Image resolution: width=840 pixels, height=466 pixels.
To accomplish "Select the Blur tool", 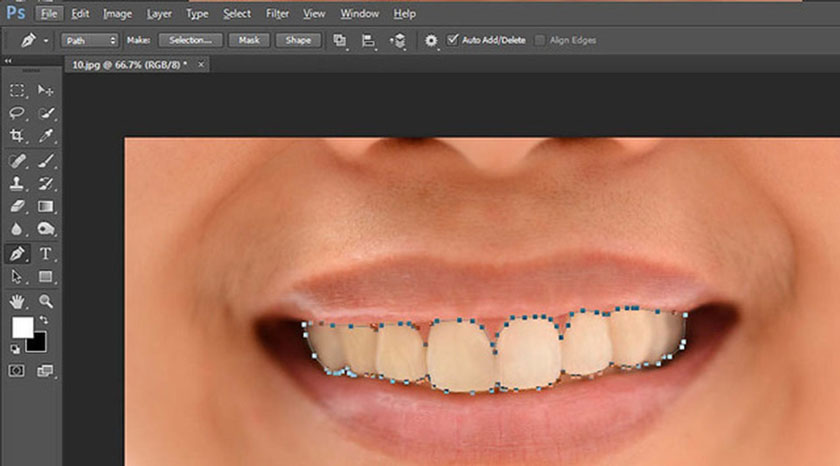I will [x=17, y=229].
